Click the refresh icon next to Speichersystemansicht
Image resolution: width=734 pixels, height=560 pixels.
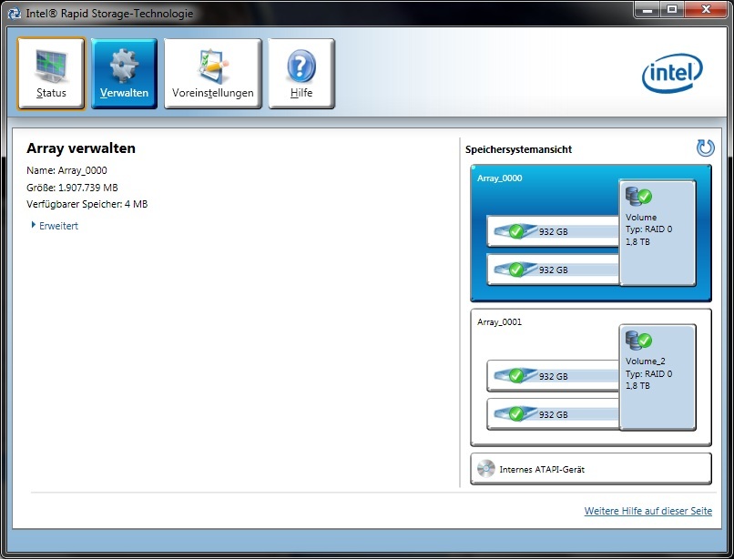[705, 148]
